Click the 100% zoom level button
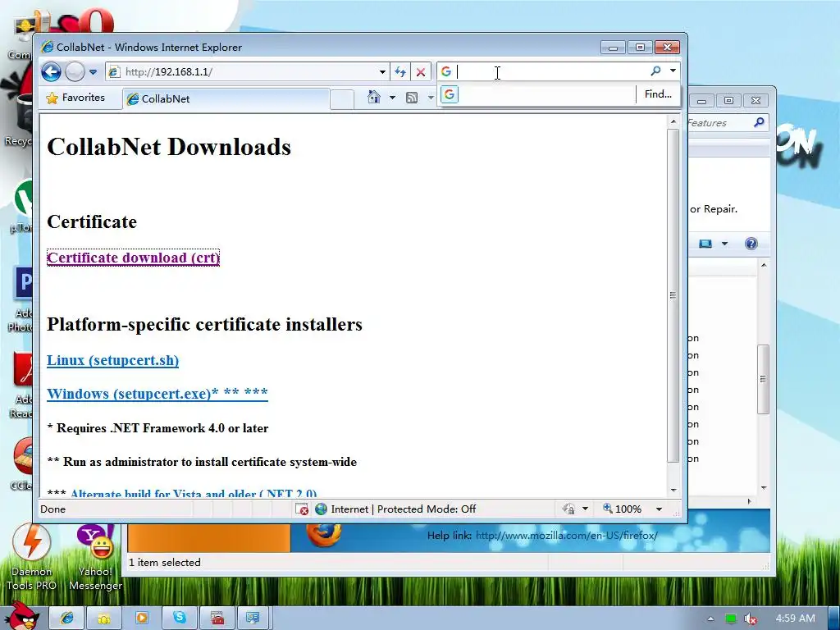The image size is (840, 630). click(x=622, y=509)
